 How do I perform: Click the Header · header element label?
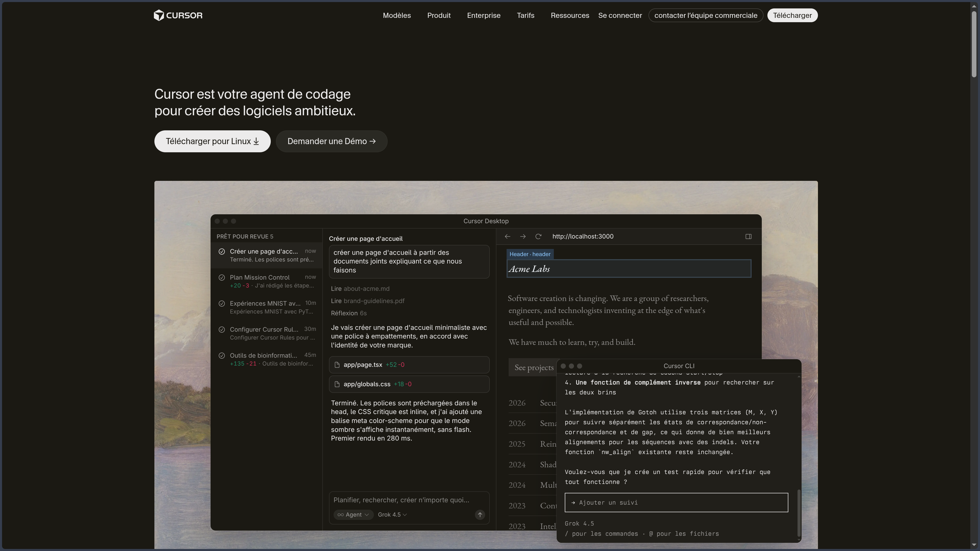(x=530, y=254)
